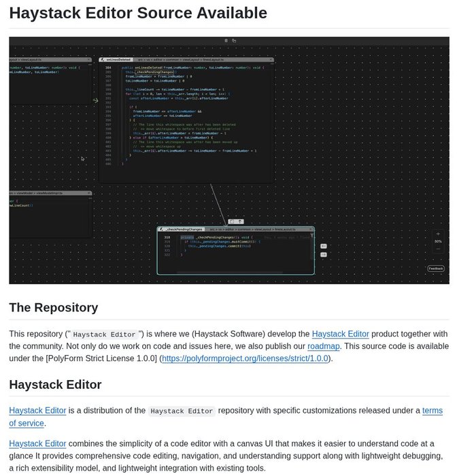The height and width of the screenshot is (476, 457).
Task: Click the icon right of the trash icon
Action: (x=234, y=40)
